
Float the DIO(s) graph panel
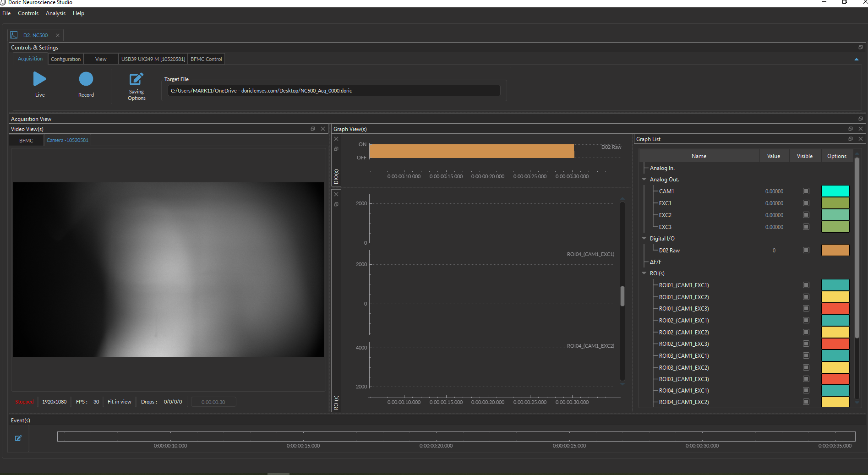coord(336,149)
